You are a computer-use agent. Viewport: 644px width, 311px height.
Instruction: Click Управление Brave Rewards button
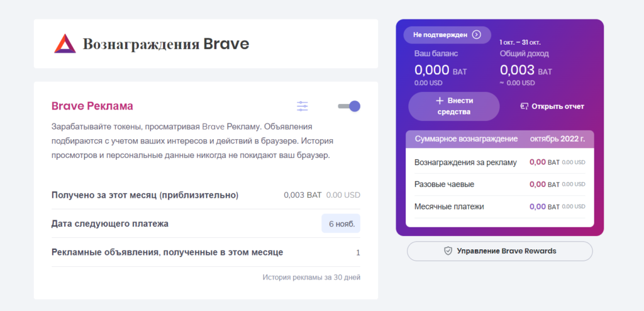500,251
